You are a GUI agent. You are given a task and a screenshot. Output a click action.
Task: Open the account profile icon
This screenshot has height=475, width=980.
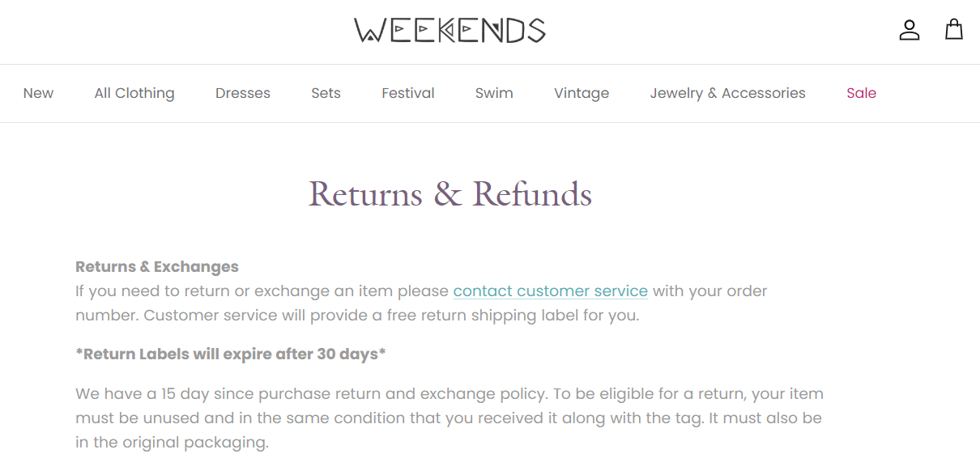(x=910, y=30)
